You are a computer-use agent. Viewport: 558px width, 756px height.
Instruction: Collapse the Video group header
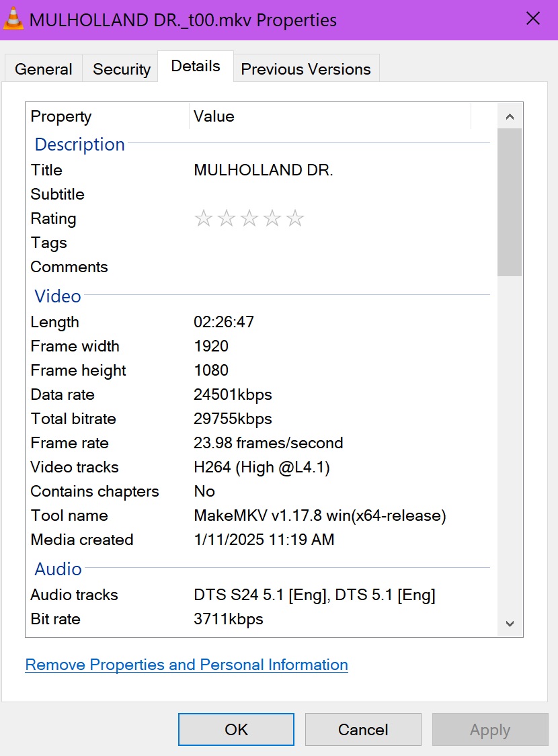point(57,296)
